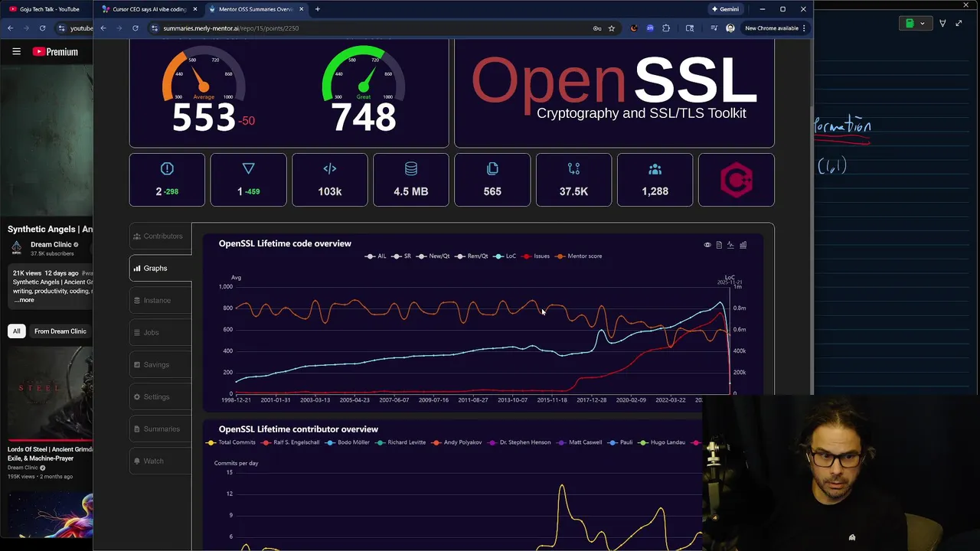Open the Settings sidebar tab
Image resolution: width=980 pixels, height=551 pixels.
pos(160,397)
